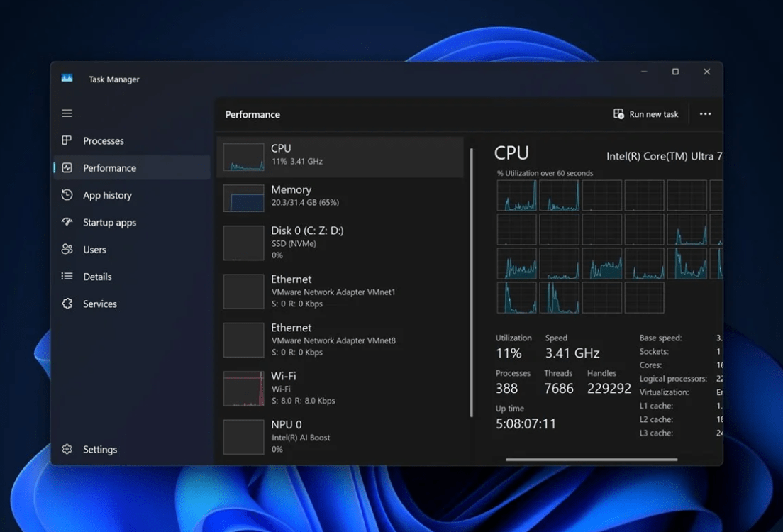Click the large CPU heading in detail pane

pyautogui.click(x=511, y=153)
